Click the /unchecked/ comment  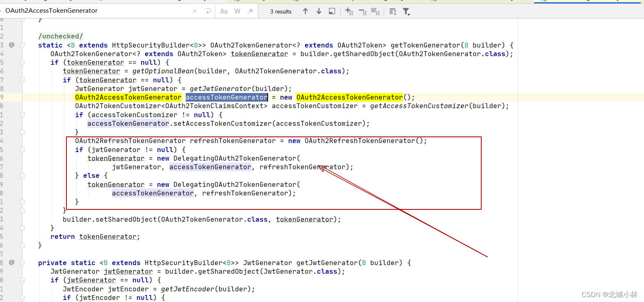pyautogui.click(x=61, y=36)
